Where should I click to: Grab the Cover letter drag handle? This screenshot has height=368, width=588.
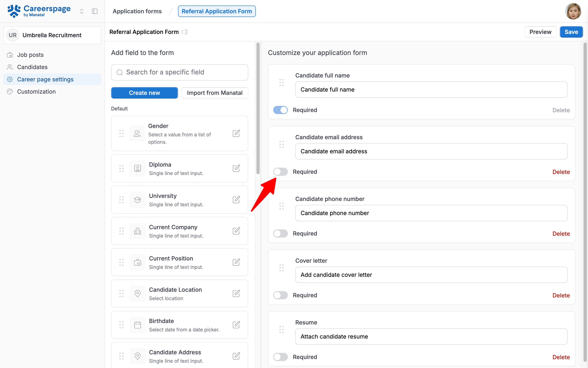click(x=281, y=268)
